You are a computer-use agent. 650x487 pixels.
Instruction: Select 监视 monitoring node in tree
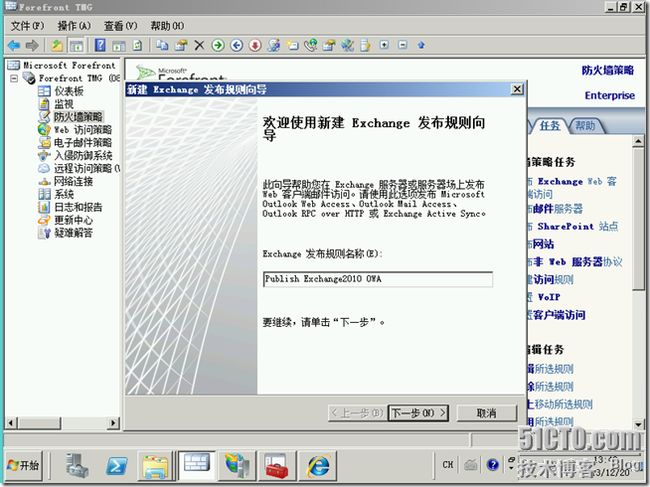coord(64,104)
